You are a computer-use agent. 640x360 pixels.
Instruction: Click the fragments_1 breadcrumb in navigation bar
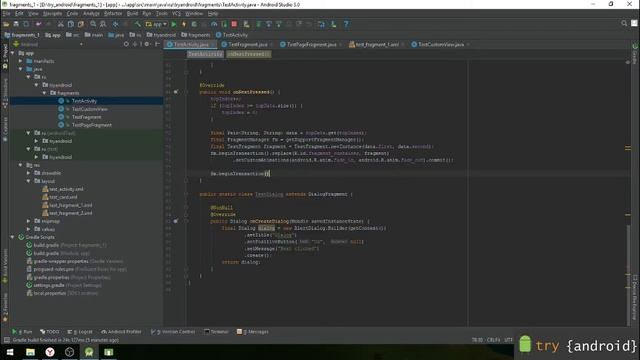(x=22, y=35)
